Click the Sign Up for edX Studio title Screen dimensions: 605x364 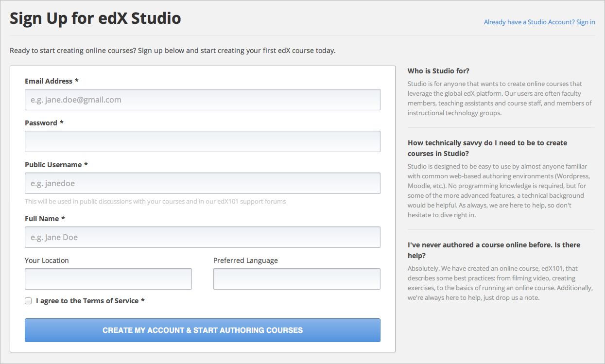[95, 18]
